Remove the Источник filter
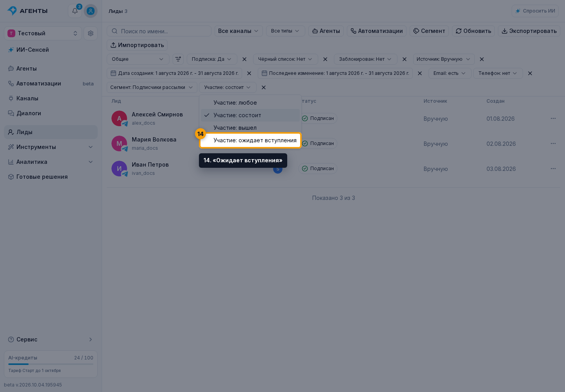The image size is (565, 392). (x=482, y=59)
